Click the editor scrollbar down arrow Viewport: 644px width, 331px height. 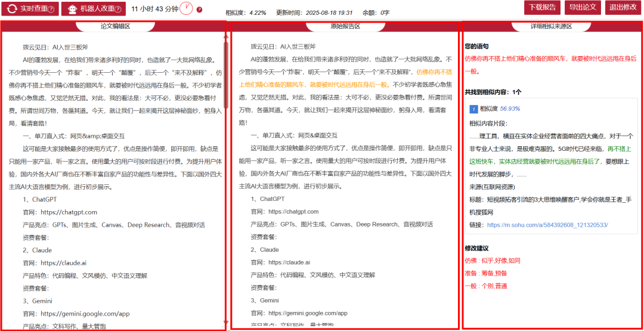(225, 322)
